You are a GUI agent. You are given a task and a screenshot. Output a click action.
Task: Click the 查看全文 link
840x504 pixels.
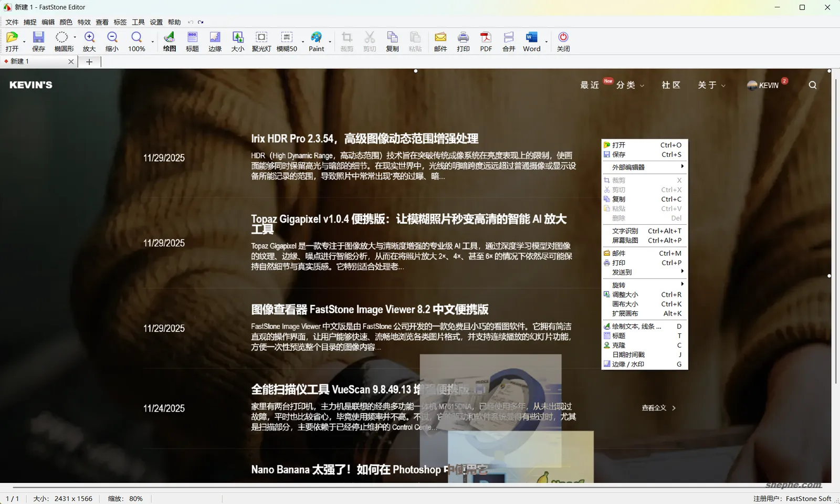coord(655,408)
